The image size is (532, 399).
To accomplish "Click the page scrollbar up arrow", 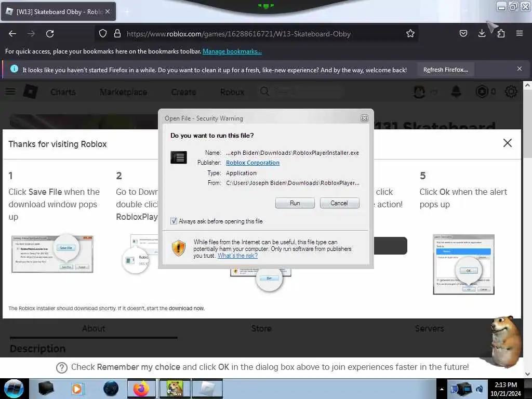I will coord(527,86).
